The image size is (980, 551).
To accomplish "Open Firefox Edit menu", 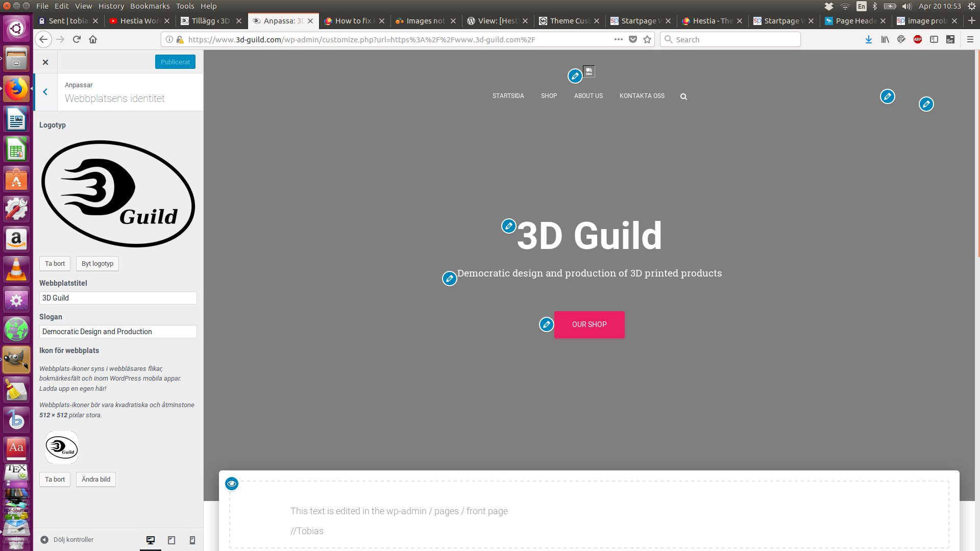I will click(x=62, y=6).
